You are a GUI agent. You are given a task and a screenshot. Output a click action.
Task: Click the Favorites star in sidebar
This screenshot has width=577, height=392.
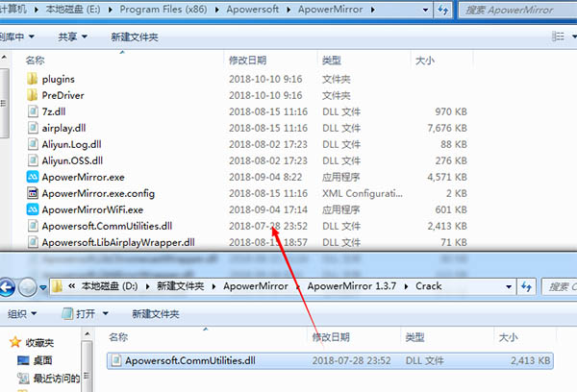click(x=13, y=342)
